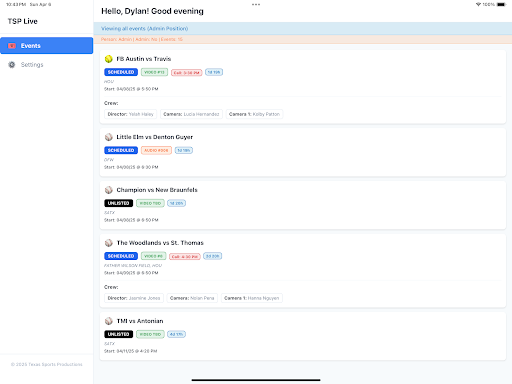
Task: Click SCHEDULED badge on The Woodlands vs St. Thomas
Action: point(121,256)
